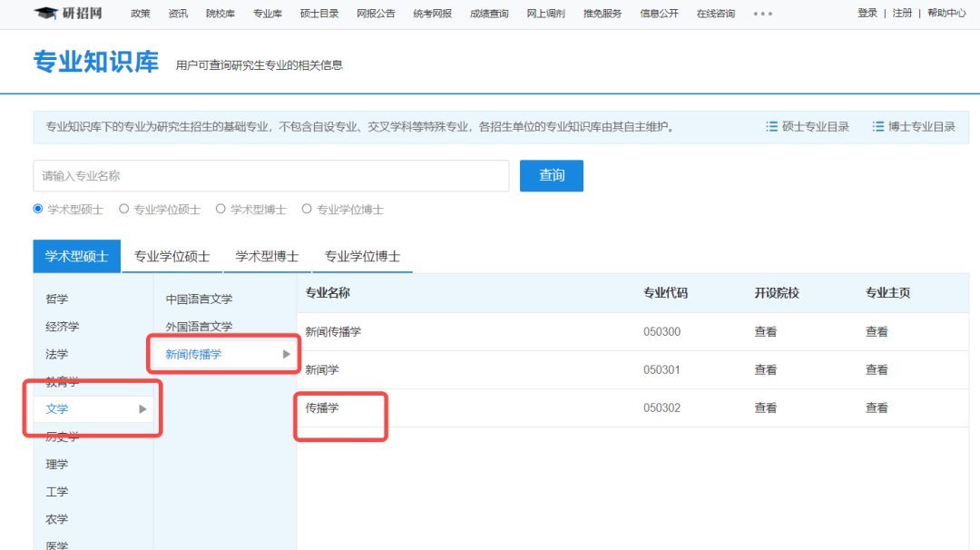Open the 网上调剂 navigation menu item

(x=546, y=13)
